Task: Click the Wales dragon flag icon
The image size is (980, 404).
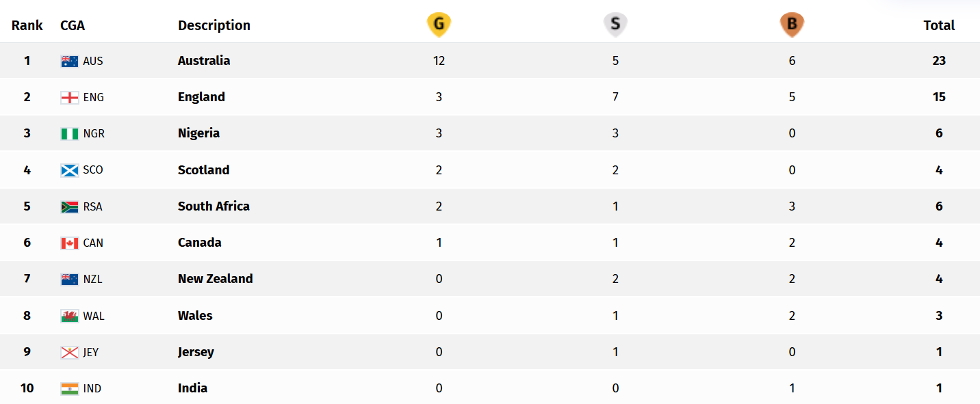Action: [70, 316]
